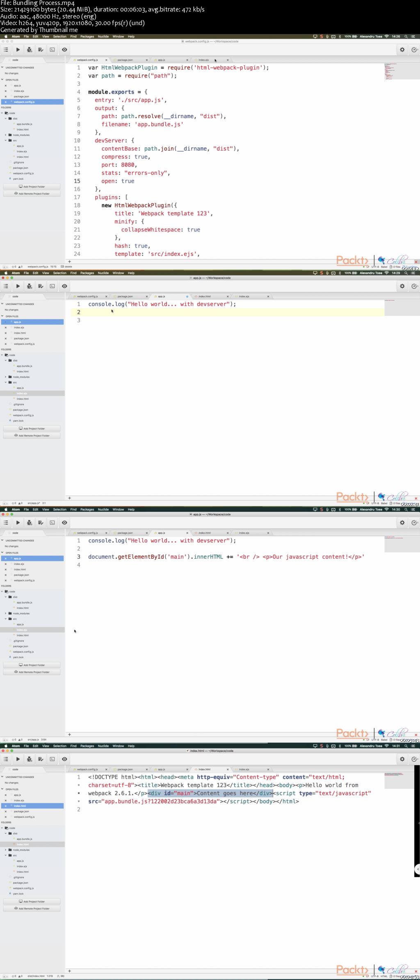The height and width of the screenshot is (980, 420).
Task: Open the debugger bug icon in 14:26 window
Action: tap(29, 50)
